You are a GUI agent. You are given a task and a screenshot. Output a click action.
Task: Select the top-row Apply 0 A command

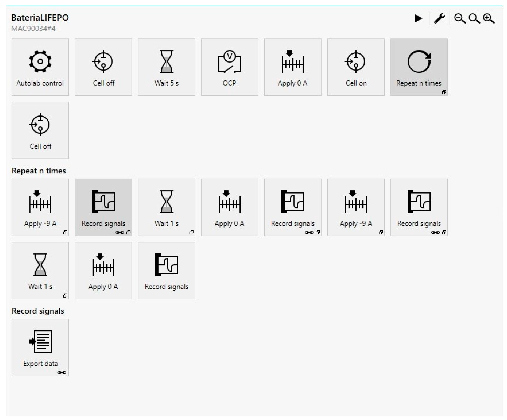point(293,67)
